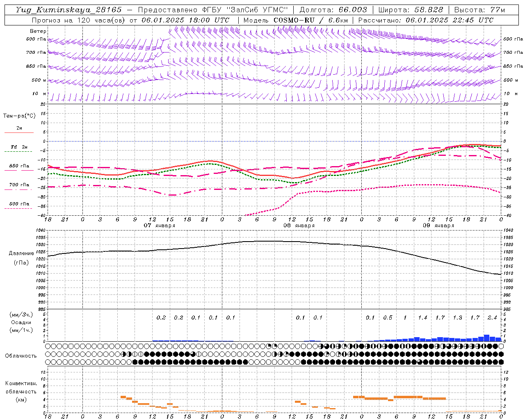The width and height of the screenshot is (525, 420).
Task: Click 'Рассчитано: 06.01.2025 22:45 UTC' text
Action: click(426, 20)
